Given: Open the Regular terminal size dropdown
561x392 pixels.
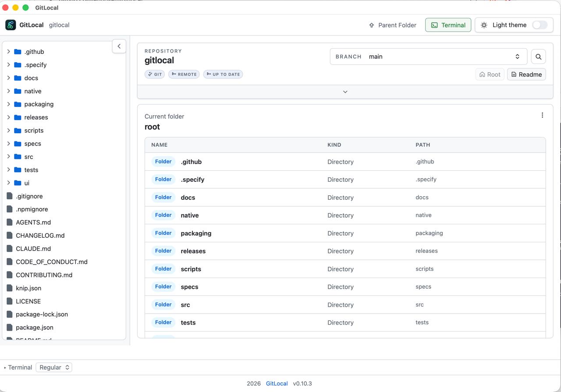Looking at the screenshot, I should [54, 367].
